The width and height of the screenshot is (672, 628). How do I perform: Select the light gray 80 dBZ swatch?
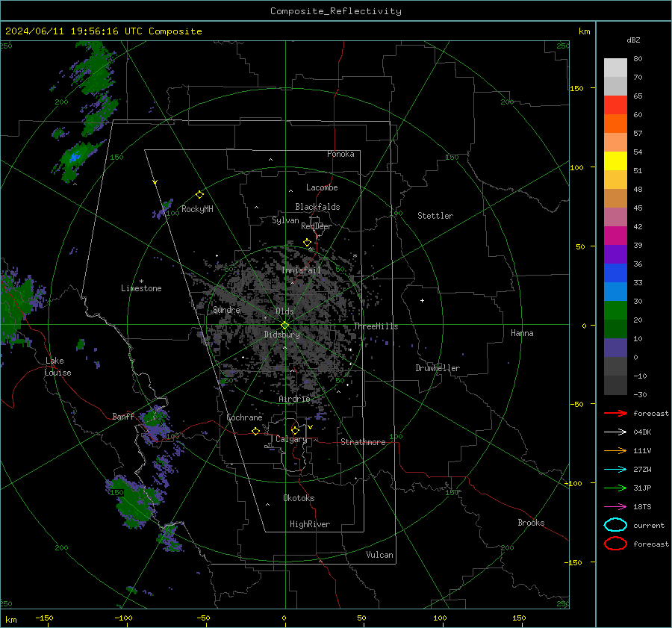615,67
